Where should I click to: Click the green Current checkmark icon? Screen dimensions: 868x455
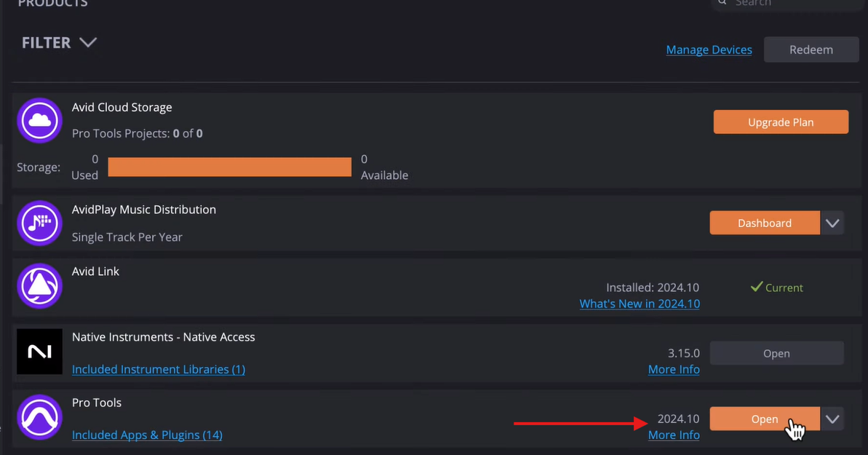click(x=757, y=288)
